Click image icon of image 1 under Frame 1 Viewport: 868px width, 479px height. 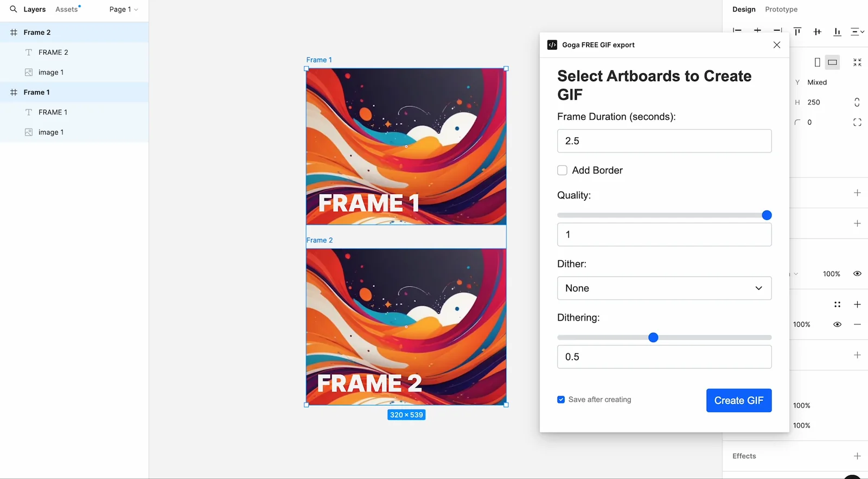click(29, 132)
